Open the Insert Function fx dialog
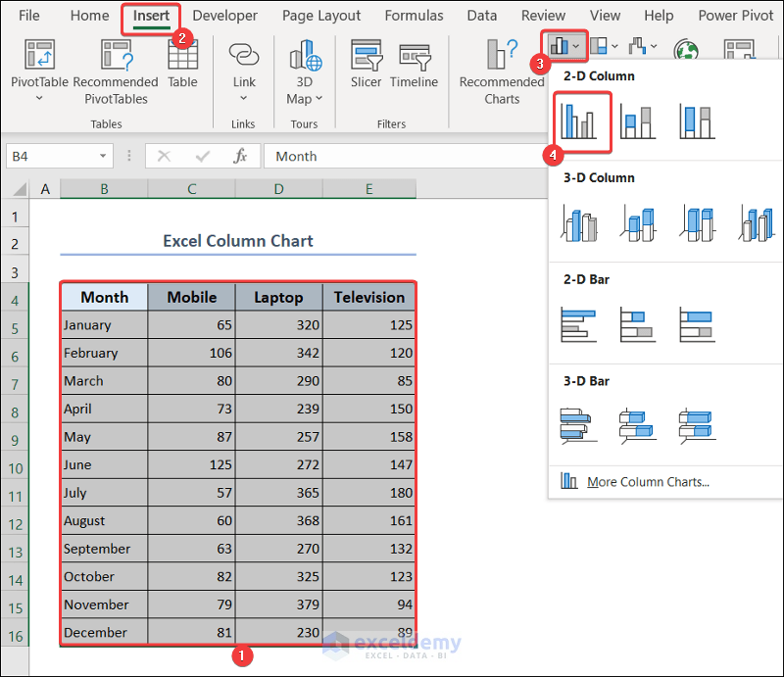 click(x=240, y=157)
